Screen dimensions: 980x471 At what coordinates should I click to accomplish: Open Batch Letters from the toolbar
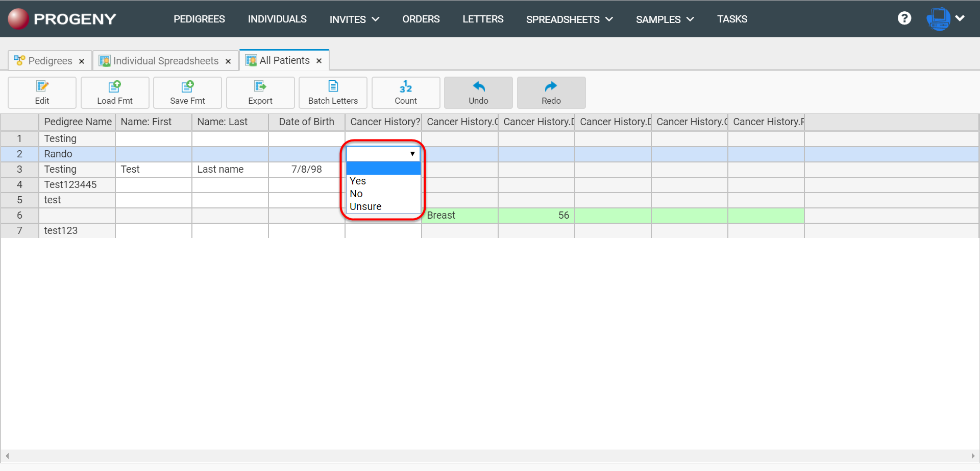pyautogui.click(x=332, y=92)
